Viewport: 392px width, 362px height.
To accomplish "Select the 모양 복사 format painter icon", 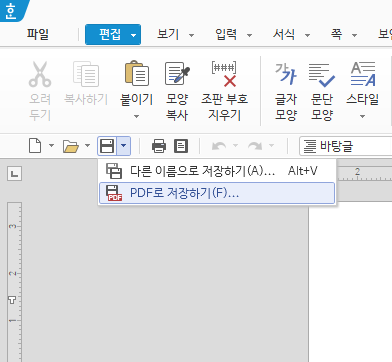I will 177,73.
